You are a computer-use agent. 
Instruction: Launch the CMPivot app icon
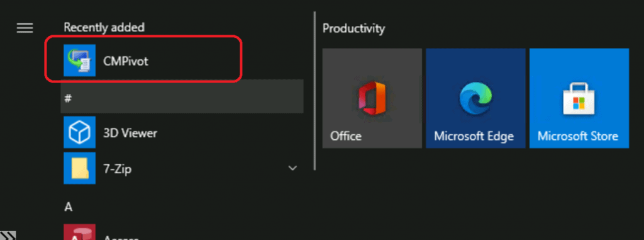(80, 60)
